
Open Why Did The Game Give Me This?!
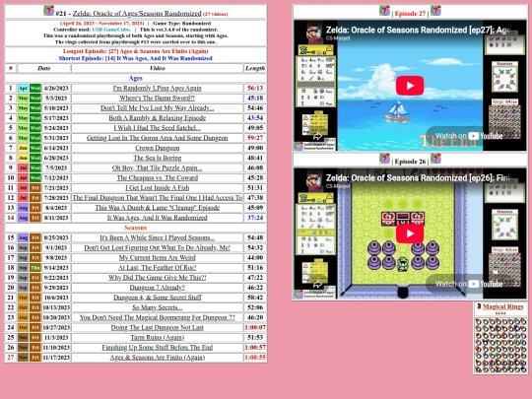(157, 278)
